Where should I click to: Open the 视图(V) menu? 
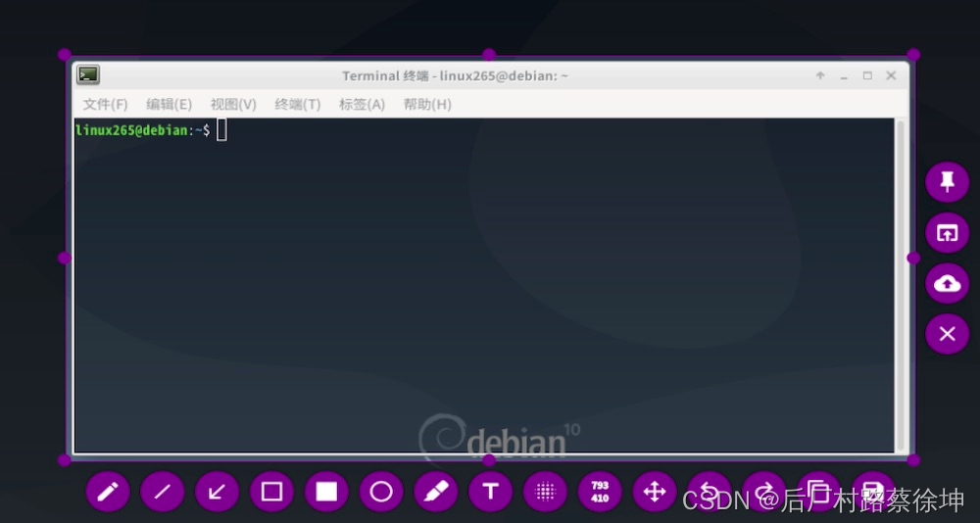(233, 105)
